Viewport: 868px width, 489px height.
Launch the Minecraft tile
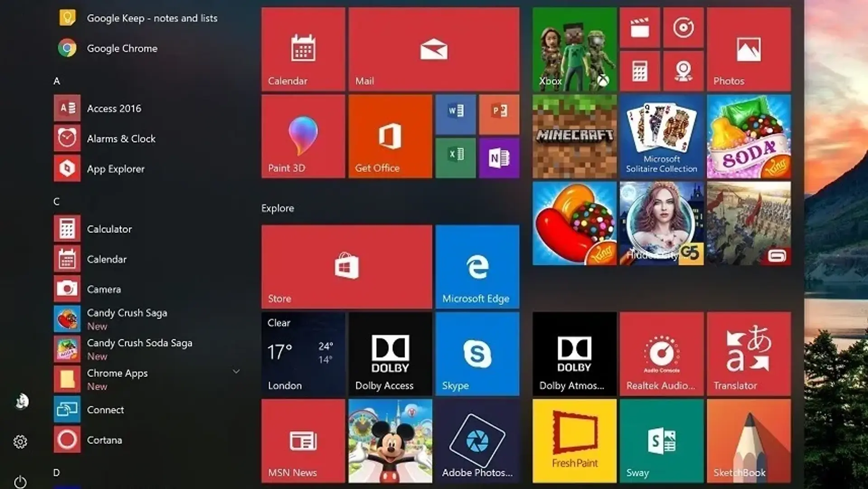(575, 136)
